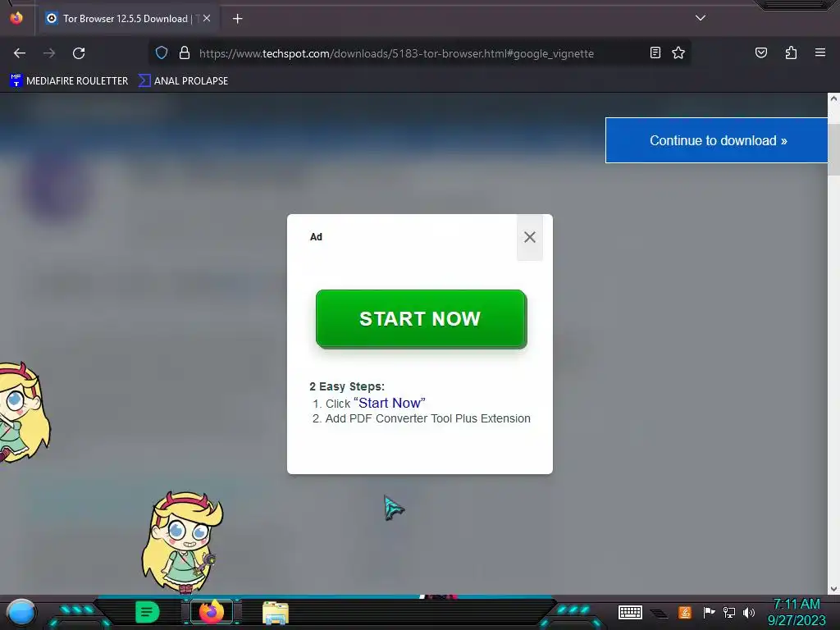This screenshot has height=630, width=840.
Task: Click page scrollbar down arrow
Action: [x=833, y=589]
